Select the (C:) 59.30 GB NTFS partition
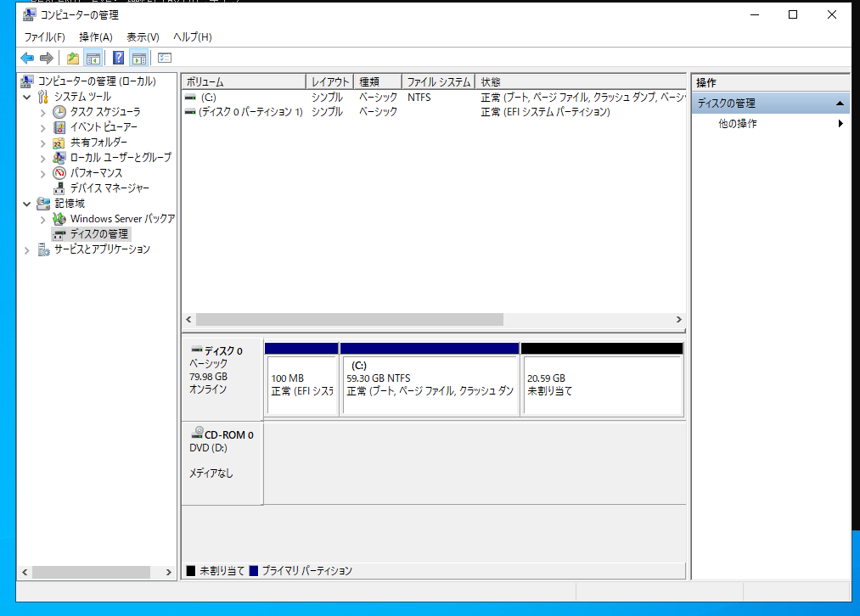Image resolution: width=860 pixels, height=616 pixels. tap(429, 384)
